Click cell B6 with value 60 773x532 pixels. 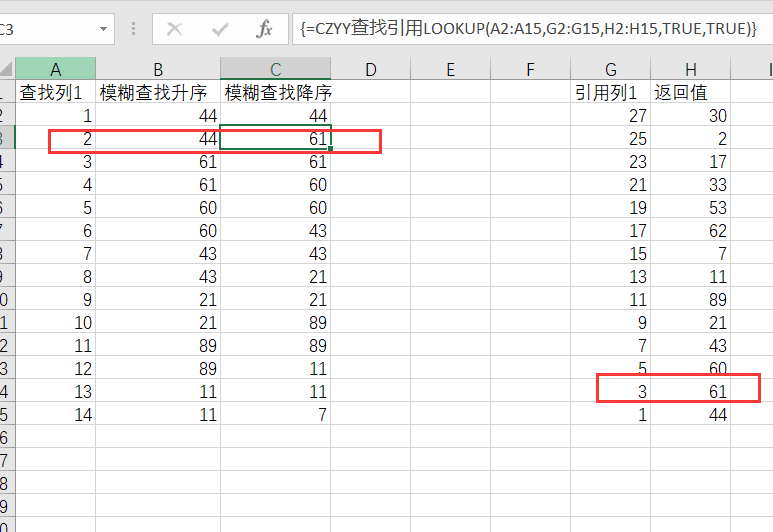(x=158, y=207)
